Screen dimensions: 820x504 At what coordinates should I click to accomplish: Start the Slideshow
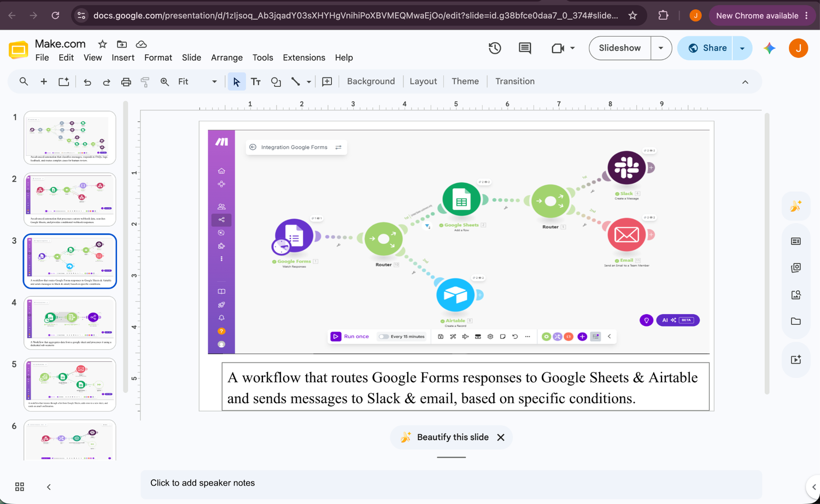[620, 48]
